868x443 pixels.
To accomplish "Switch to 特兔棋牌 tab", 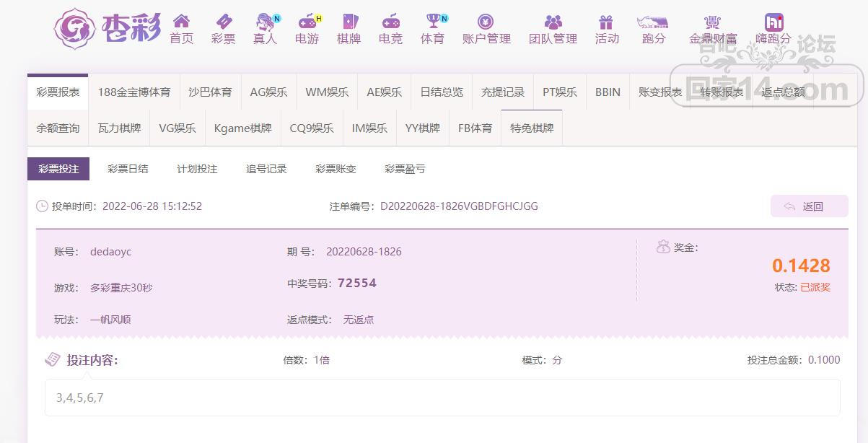I will pyautogui.click(x=532, y=128).
